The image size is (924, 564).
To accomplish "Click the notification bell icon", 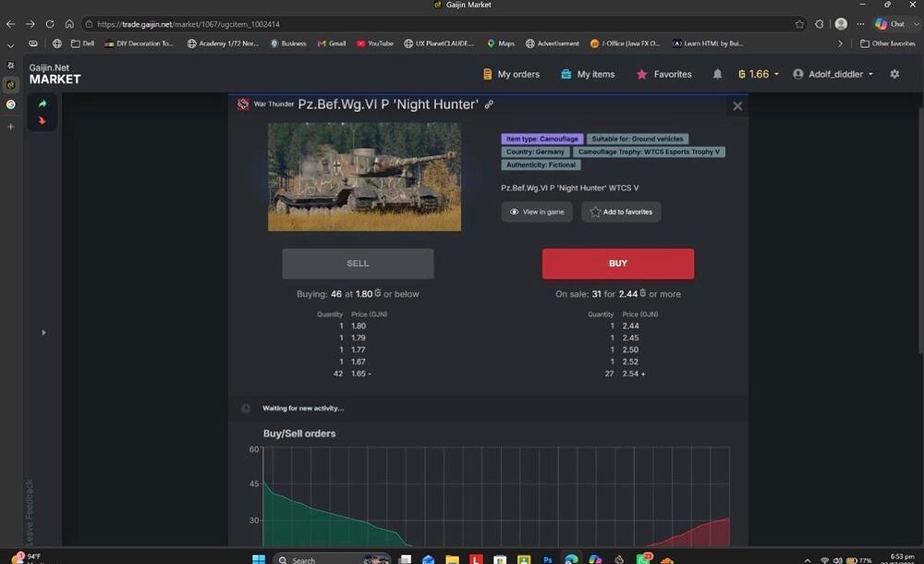I will (x=717, y=74).
